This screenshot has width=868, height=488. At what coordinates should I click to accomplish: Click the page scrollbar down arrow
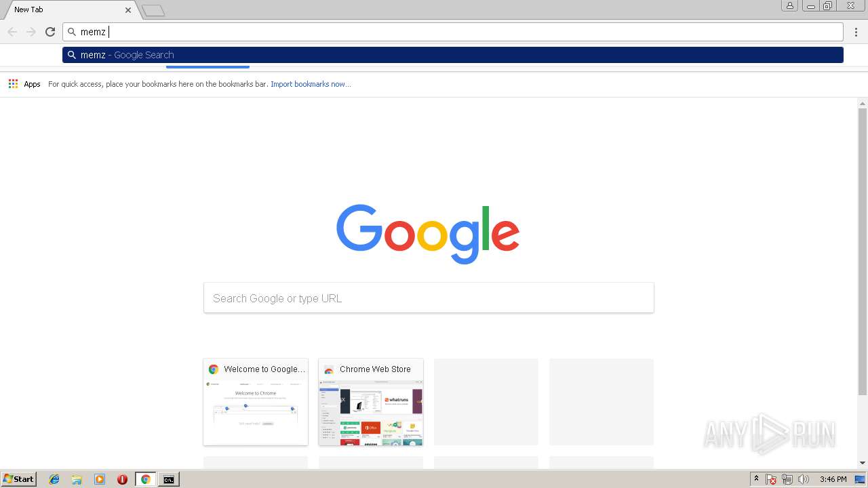[x=863, y=463]
